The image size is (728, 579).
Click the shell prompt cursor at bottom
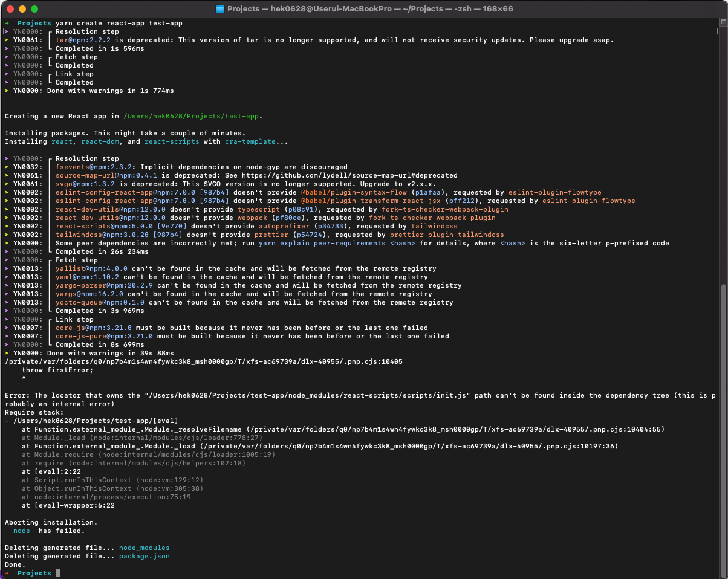click(x=57, y=573)
